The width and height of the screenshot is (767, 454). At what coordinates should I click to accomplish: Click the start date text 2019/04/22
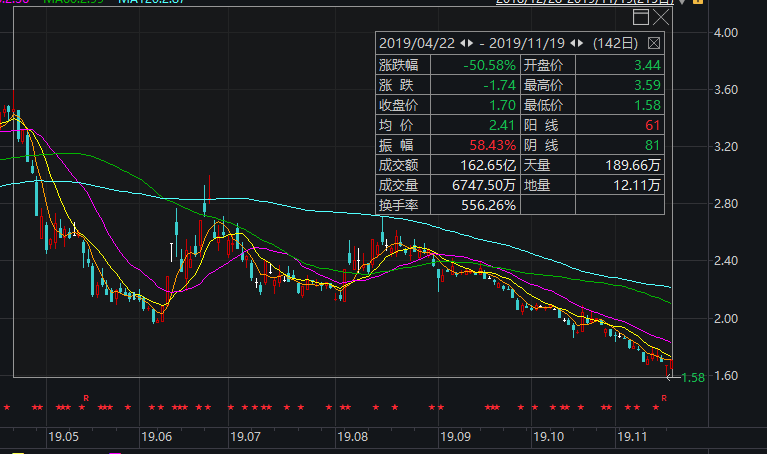(x=417, y=44)
